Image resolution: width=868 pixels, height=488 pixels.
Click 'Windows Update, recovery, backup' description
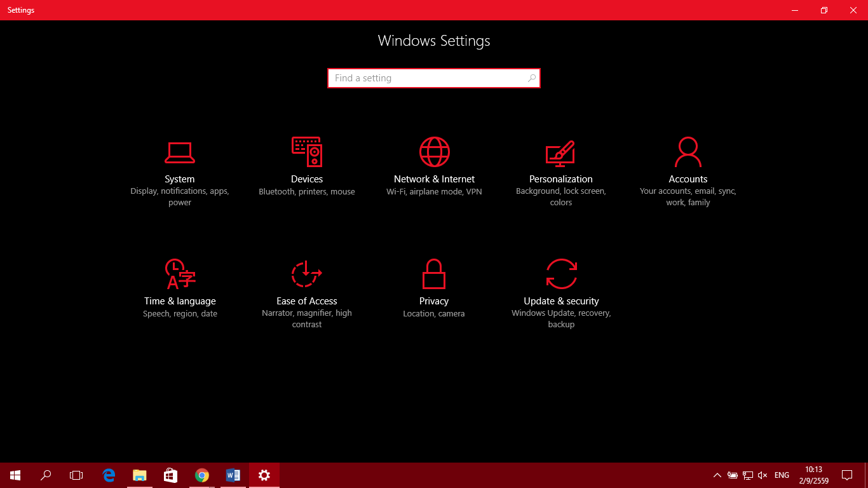point(561,319)
